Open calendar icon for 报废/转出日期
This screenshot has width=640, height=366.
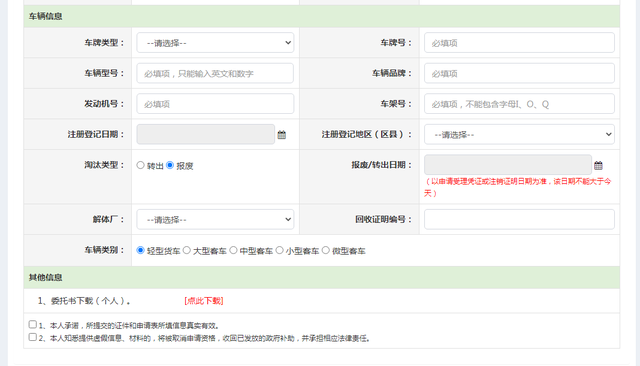click(x=598, y=165)
